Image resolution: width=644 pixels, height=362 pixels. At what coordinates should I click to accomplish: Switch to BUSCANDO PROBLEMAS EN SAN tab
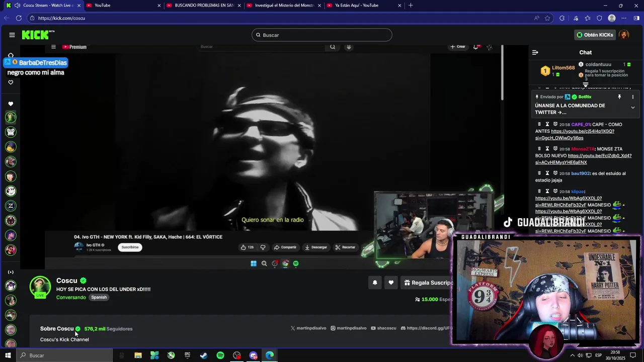click(203, 5)
